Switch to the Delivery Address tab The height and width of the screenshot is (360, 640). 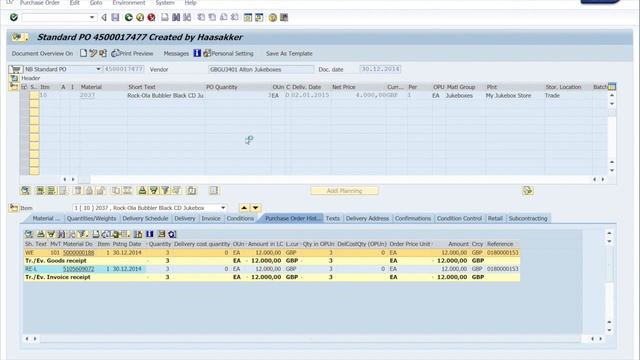click(x=367, y=218)
